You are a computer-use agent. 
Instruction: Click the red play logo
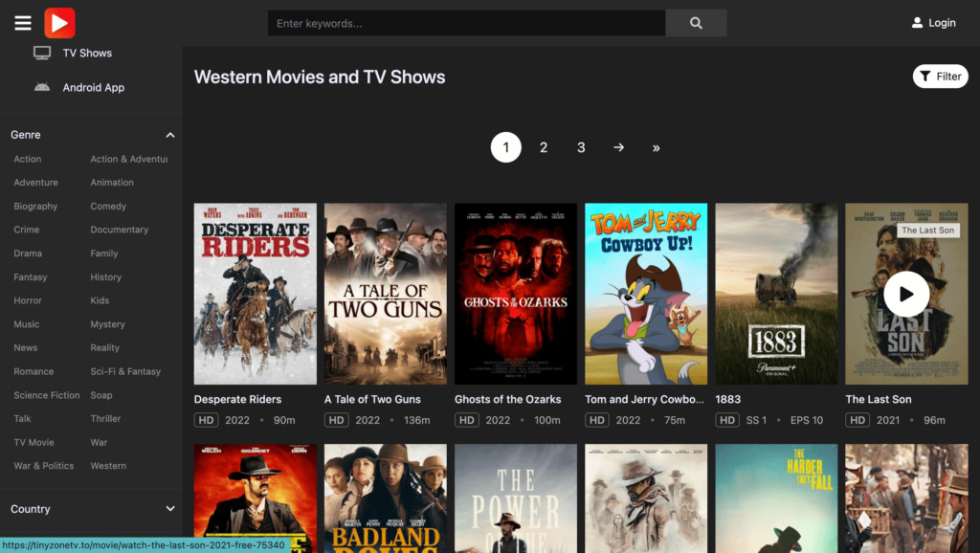coord(59,23)
